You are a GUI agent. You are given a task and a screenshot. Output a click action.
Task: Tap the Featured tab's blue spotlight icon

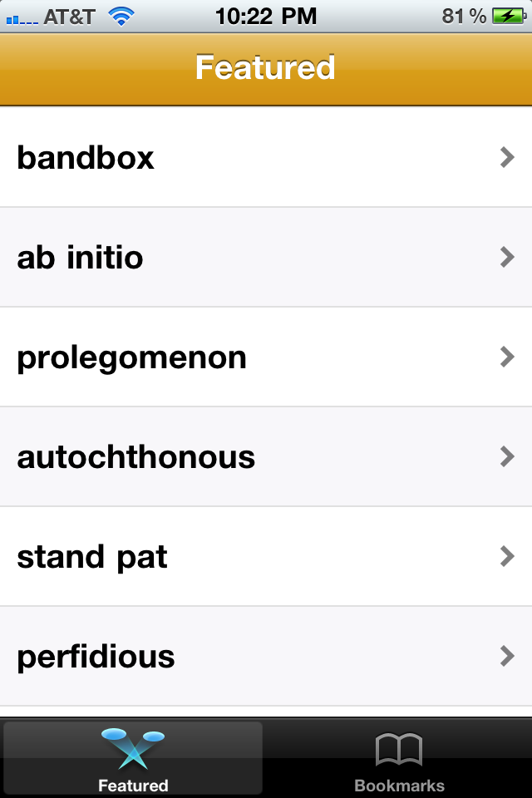[x=133, y=748]
